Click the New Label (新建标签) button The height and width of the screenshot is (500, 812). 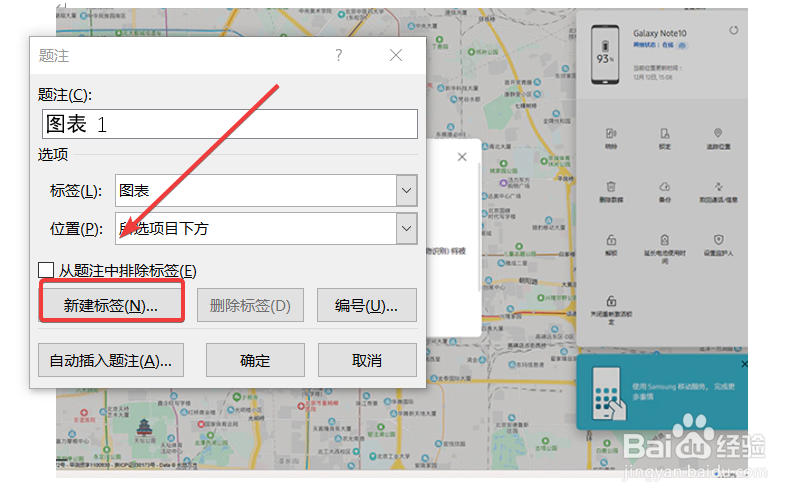(x=111, y=305)
